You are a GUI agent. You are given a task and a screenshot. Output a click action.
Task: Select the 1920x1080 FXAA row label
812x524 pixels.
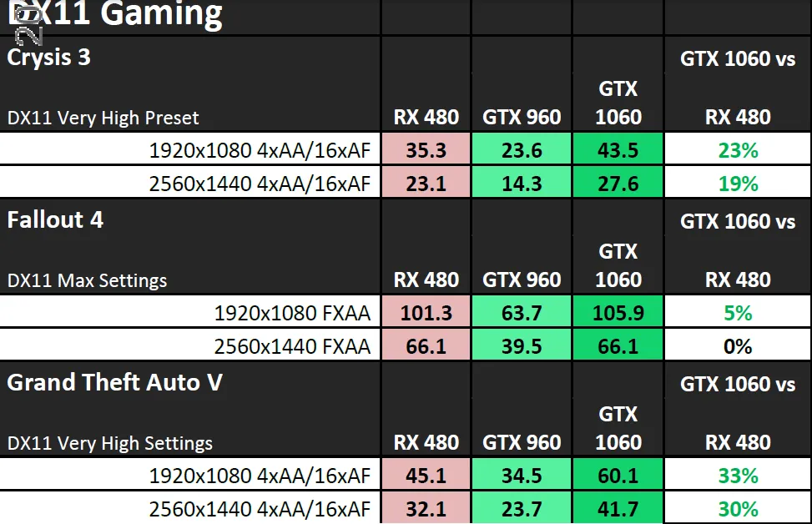296,312
